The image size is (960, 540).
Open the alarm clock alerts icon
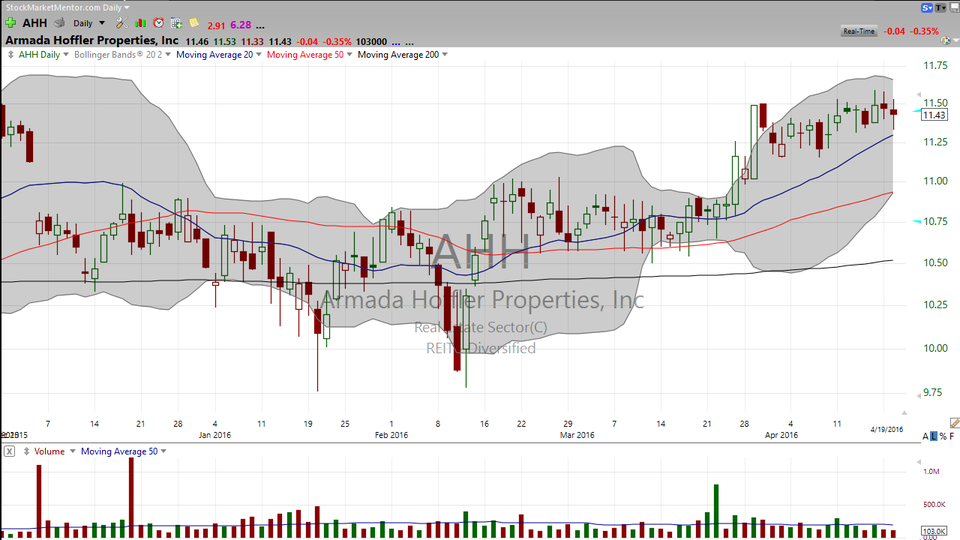click(x=158, y=23)
